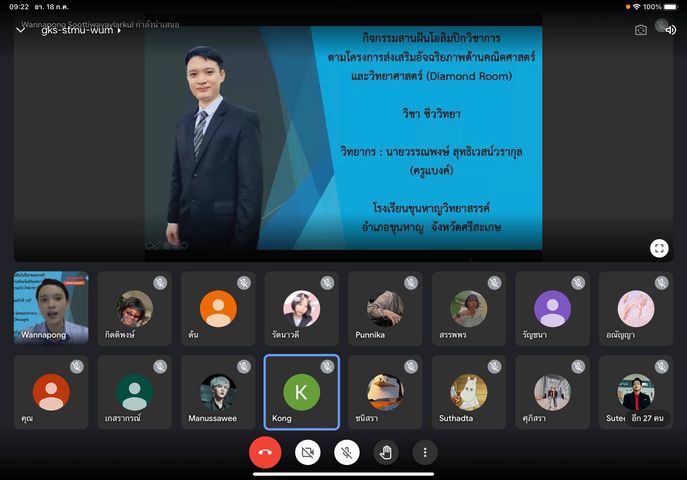Toggle the microphone mute button
Screen dimensions: 687x480
coord(347,452)
